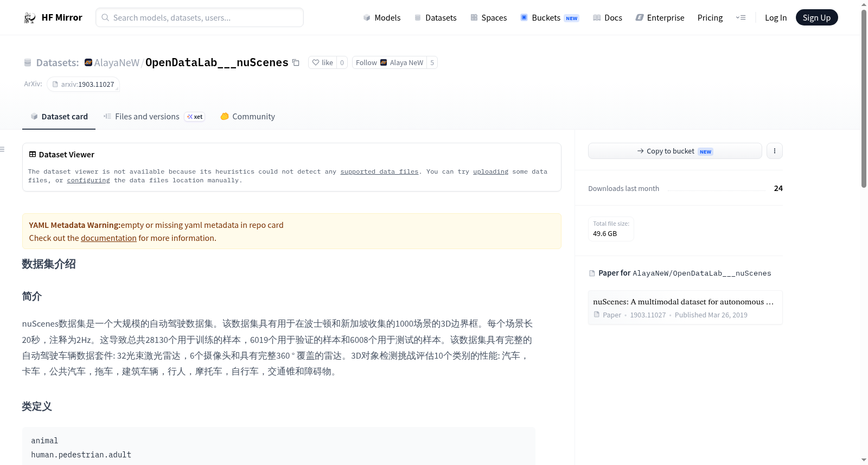Click the Copy to bucket button
This screenshot has height=465, width=868.
[675, 151]
